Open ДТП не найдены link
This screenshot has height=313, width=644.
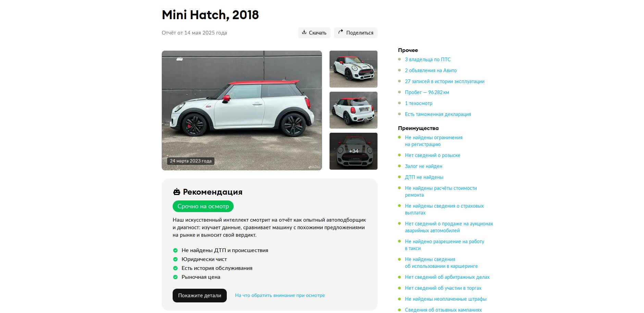(424, 177)
